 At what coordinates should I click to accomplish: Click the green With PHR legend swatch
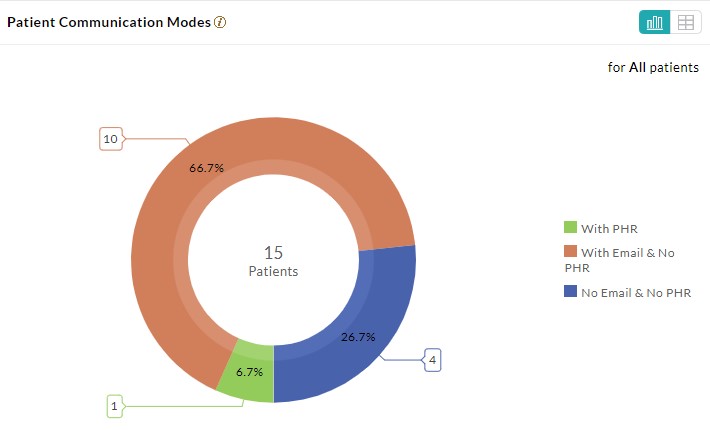coord(570,228)
